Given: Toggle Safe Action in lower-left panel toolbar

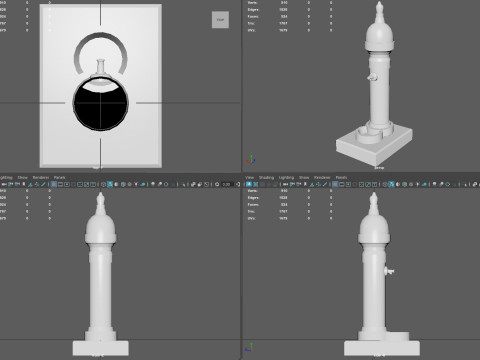Looking at the screenshot, I should (86, 184).
